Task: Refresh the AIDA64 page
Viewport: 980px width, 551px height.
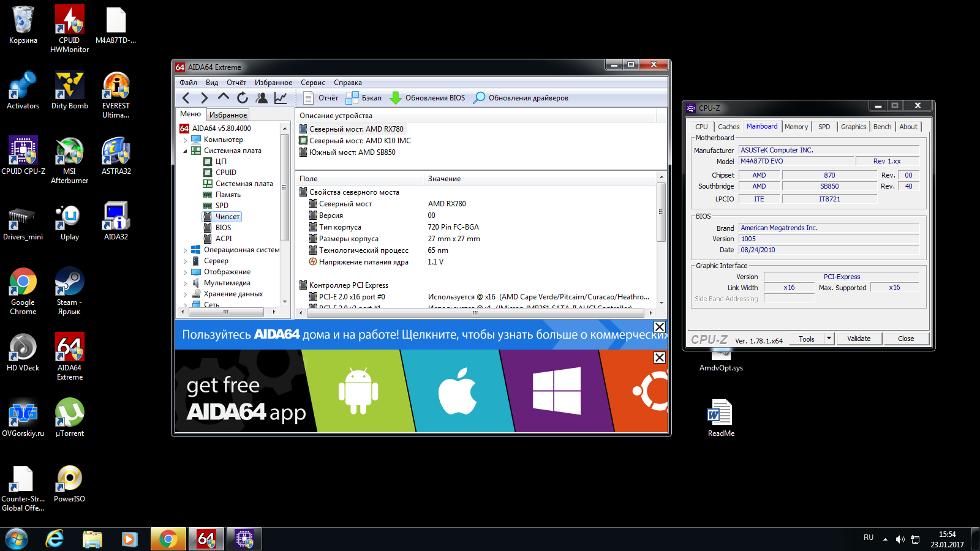Action: click(243, 98)
